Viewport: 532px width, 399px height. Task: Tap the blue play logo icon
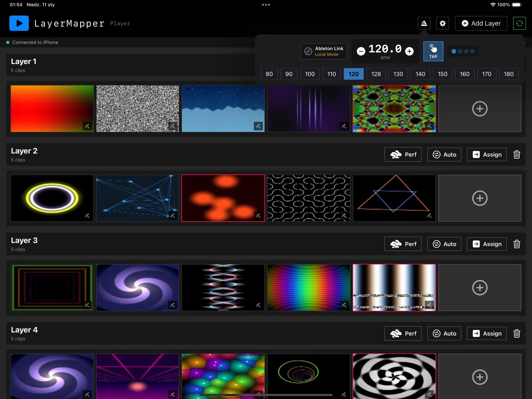(19, 23)
